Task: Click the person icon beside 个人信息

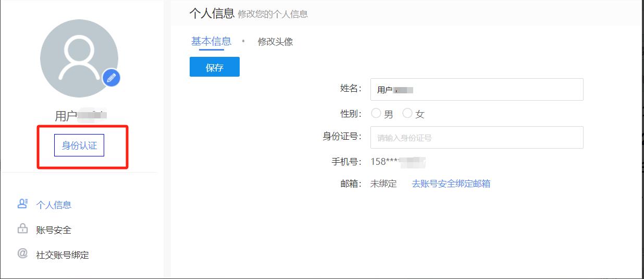Action: (x=22, y=204)
